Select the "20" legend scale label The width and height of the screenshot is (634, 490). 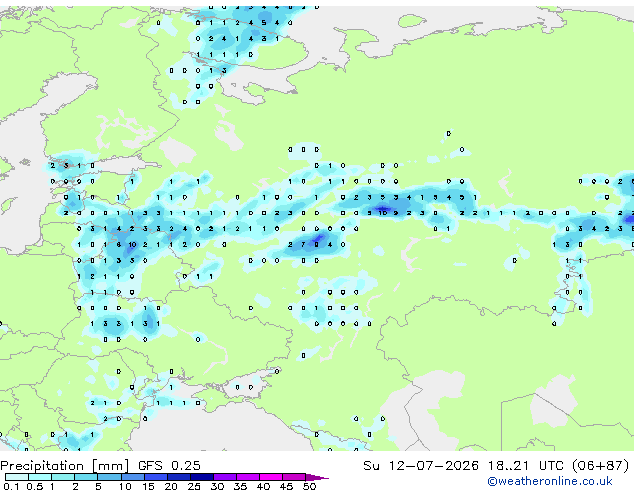coord(171,486)
